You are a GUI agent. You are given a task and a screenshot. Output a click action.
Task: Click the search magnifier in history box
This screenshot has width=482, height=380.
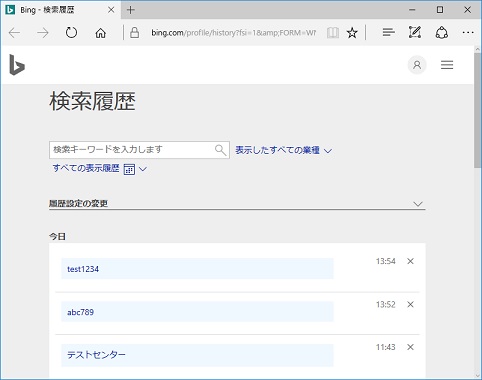coord(220,150)
